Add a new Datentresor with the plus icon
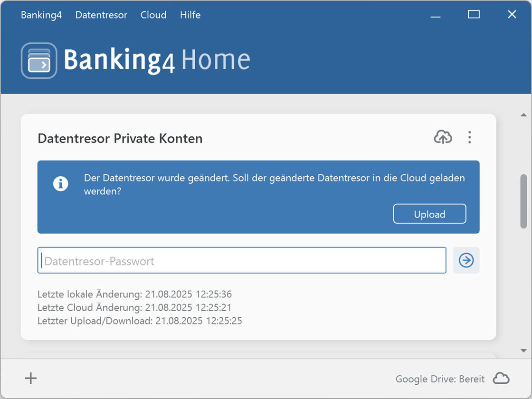 [30, 378]
